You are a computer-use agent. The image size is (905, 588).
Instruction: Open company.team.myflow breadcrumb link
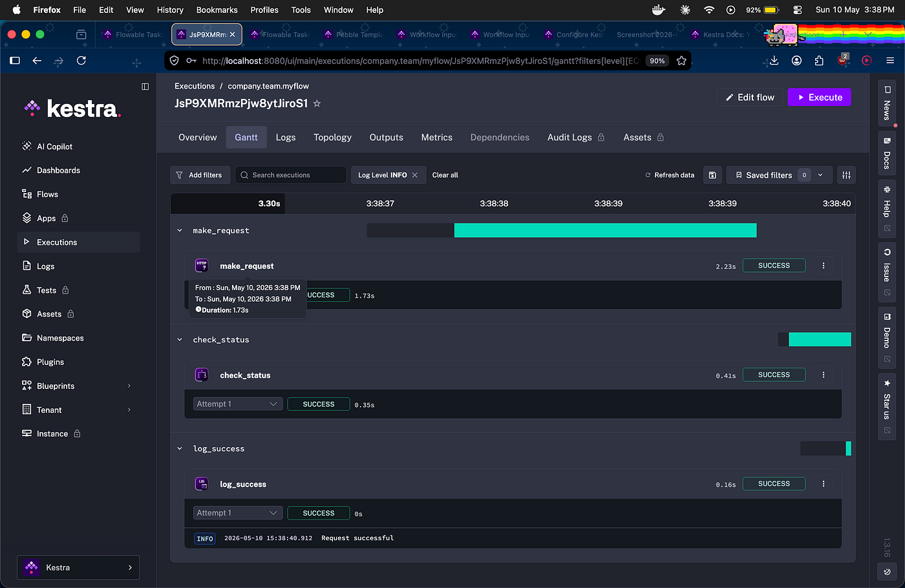268,86
